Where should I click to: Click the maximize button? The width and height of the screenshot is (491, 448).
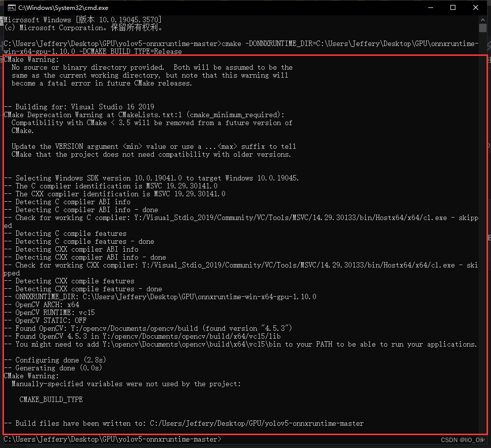[452, 7]
